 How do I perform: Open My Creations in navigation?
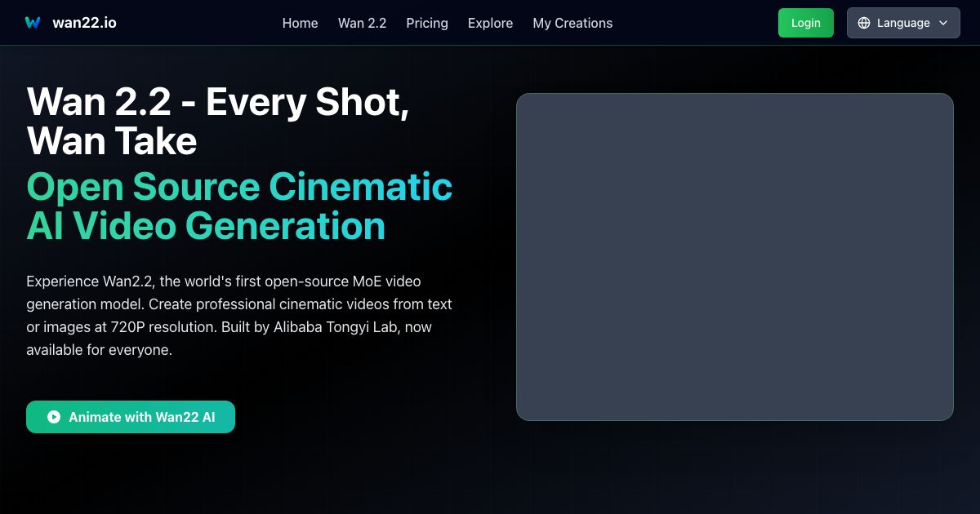coord(572,23)
